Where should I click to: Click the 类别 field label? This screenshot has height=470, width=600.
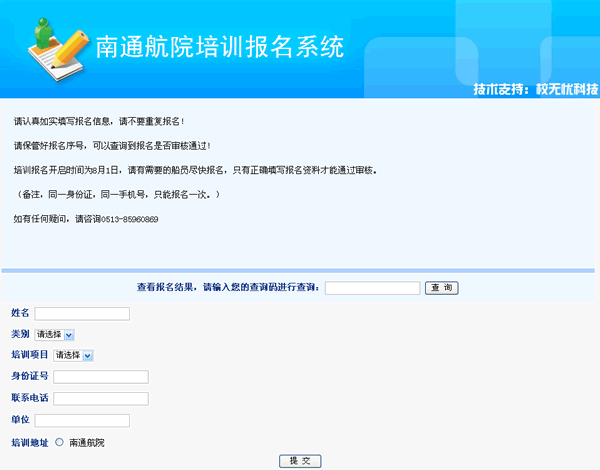point(20,334)
